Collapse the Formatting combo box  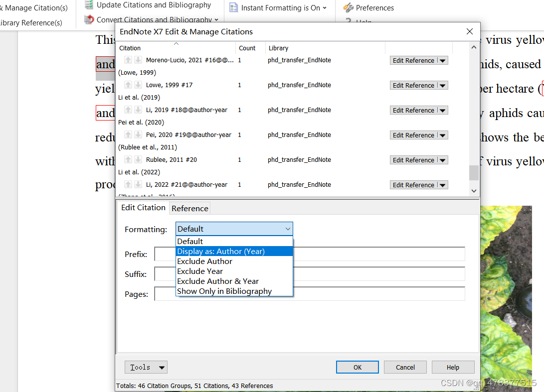point(288,229)
